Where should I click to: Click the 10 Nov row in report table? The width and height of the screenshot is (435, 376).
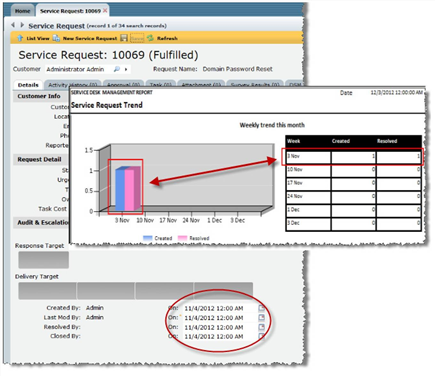(354, 170)
